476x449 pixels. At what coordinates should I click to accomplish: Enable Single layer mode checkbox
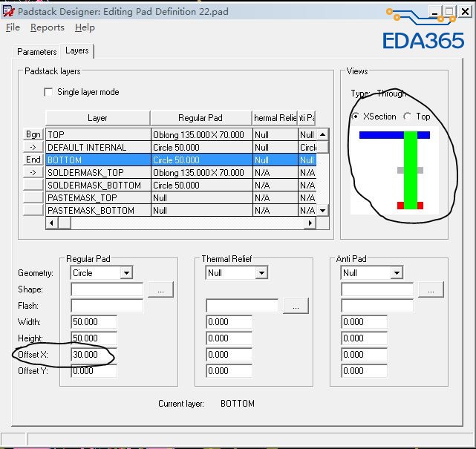[x=48, y=92]
